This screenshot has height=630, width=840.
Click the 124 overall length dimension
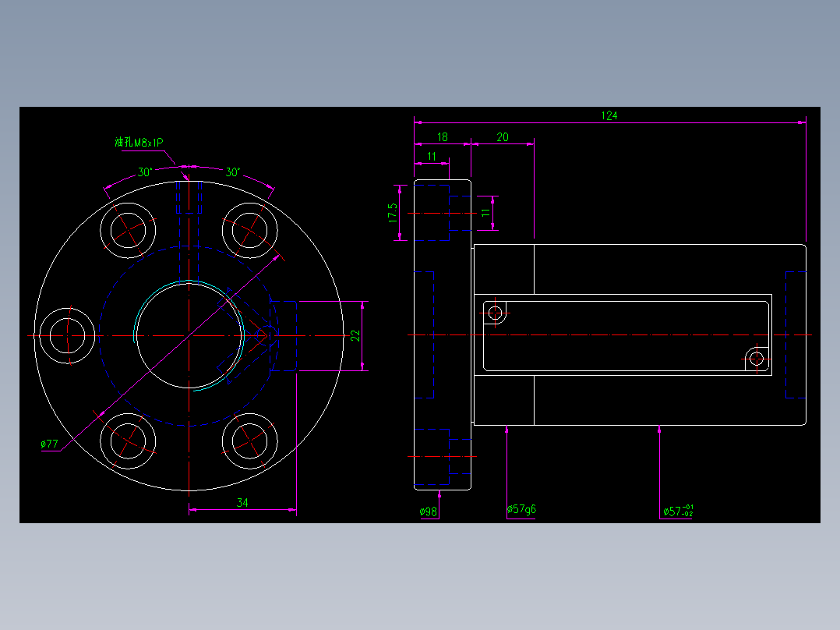[x=609, y=116]
